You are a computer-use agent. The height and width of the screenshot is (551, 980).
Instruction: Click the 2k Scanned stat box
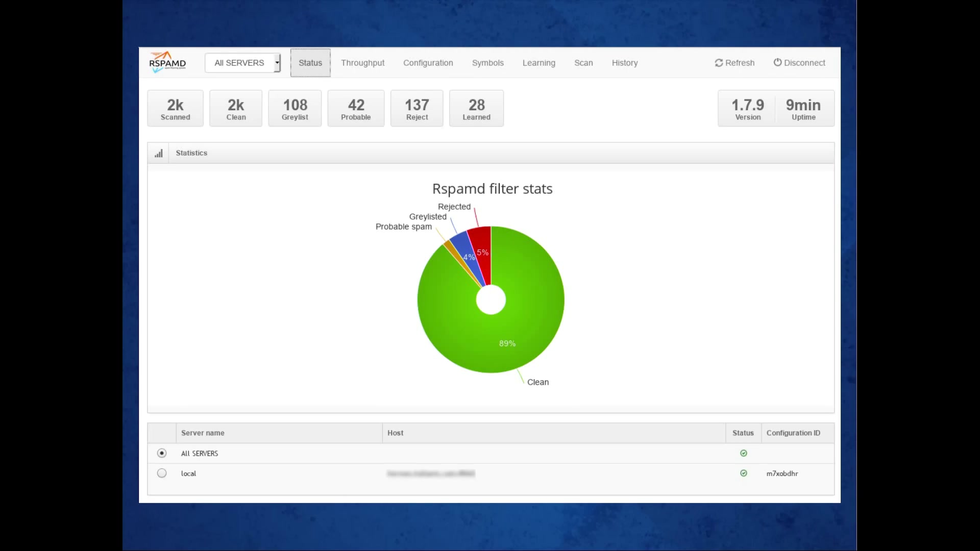click(x=175, y=108)
